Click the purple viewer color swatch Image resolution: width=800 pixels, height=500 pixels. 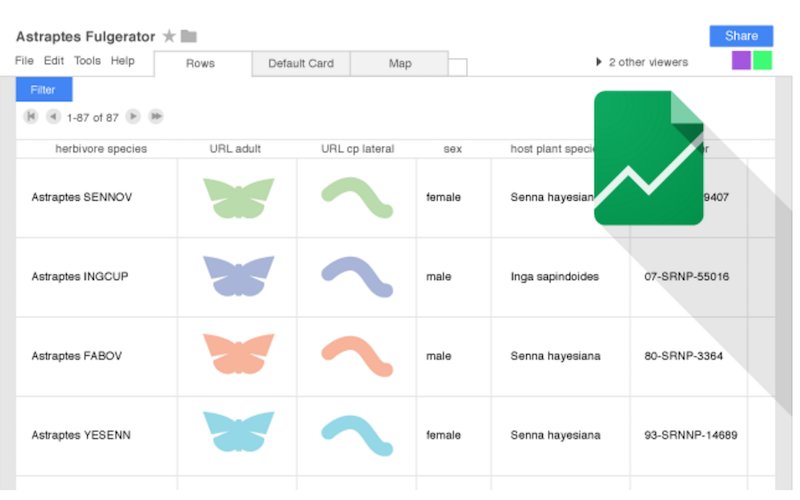point(741,60)
